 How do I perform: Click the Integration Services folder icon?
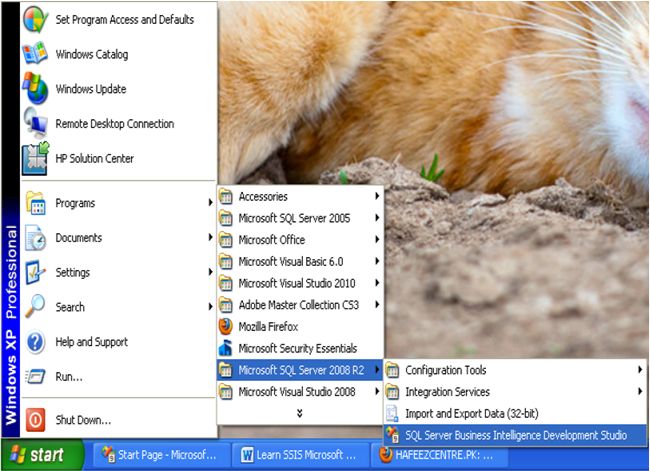coord(393,392)
